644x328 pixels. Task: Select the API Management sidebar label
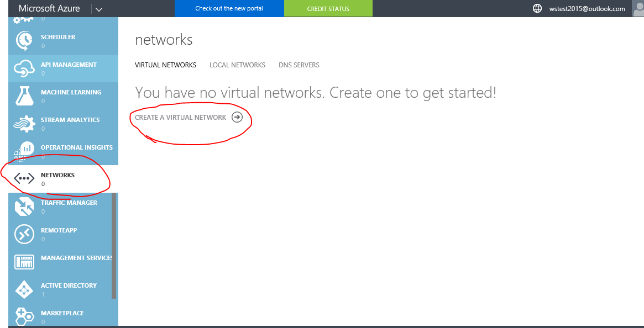(69, 65)
